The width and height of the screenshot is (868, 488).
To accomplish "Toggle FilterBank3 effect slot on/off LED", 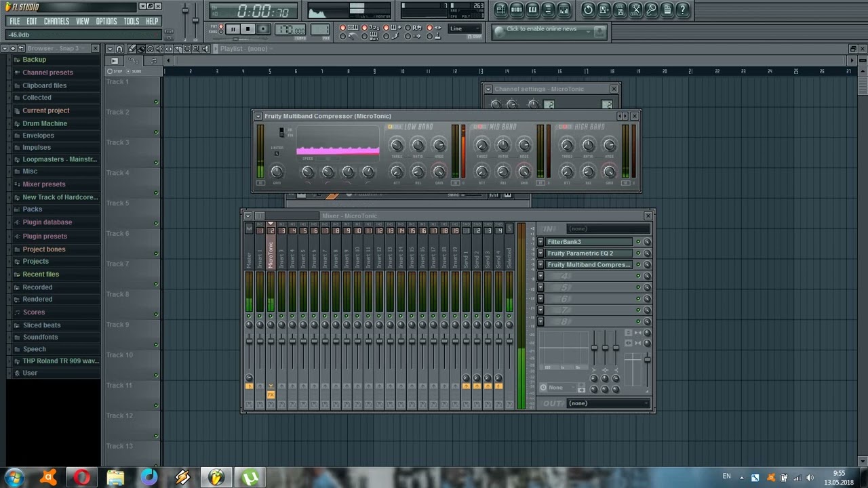I will point(638,242).
